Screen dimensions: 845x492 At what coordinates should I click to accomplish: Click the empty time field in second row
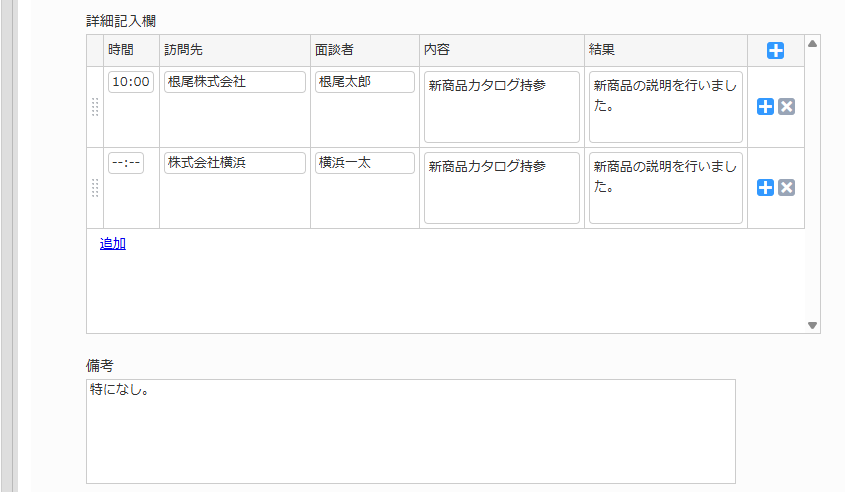[x=131, y=163]
